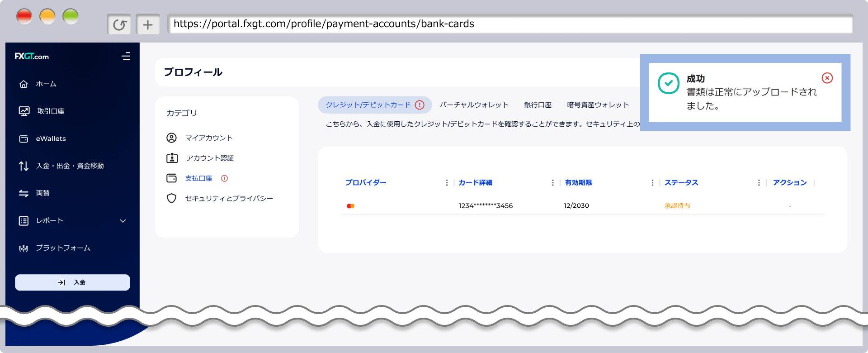This screenshot has height=353, width=868.
Task: Click the account verification ID icon
Action: [172, 158]
